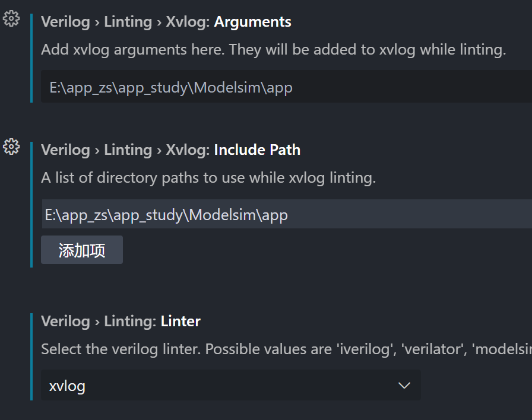The height and width of the screenshot is (420, 532).
Task: Open gear menu for Xvlog Arguments setting
Action: click(x=11, y=18)
